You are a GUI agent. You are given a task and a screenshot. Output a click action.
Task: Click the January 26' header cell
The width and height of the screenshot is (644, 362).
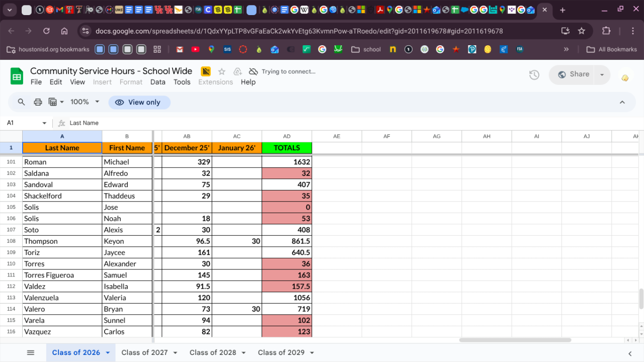tap(237, 148)
